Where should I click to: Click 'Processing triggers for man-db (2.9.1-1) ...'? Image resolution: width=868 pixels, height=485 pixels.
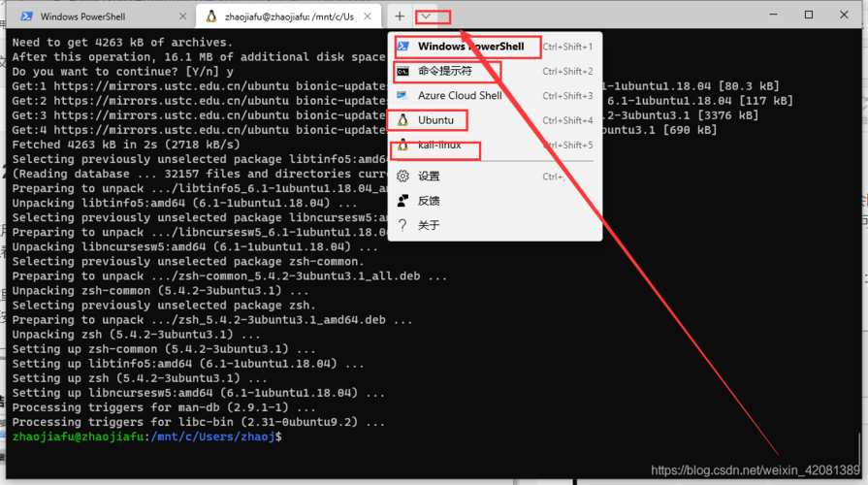[x=164, y=407]
